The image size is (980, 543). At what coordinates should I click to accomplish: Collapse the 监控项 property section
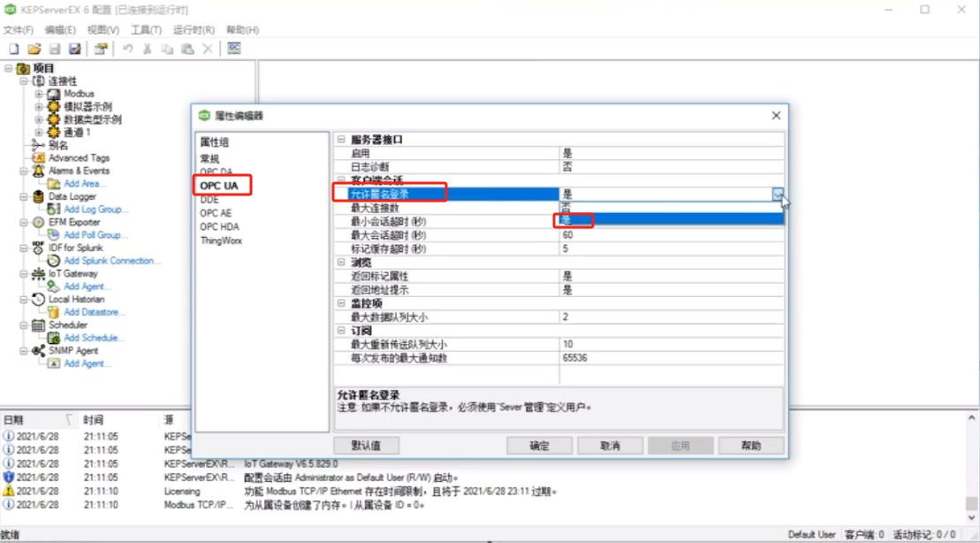341,303
